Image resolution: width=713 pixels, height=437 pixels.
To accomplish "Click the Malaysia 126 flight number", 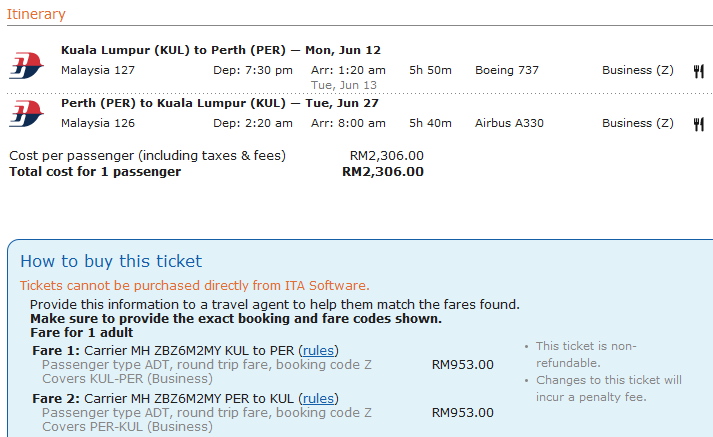I will [x=97, y=123].
